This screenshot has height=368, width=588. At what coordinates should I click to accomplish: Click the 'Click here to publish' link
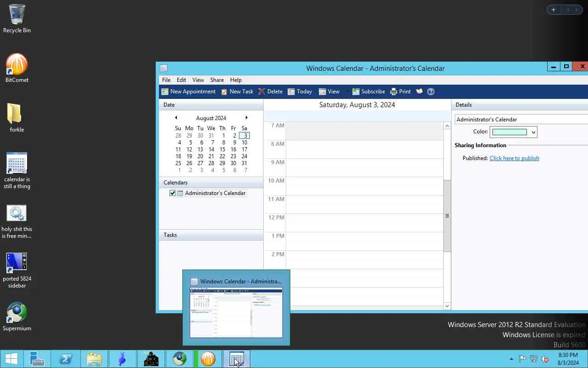514,158
